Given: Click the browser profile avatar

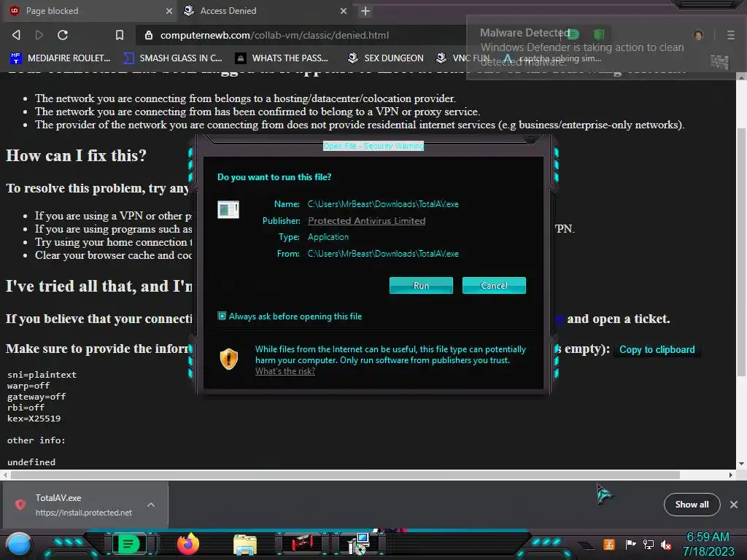Looking at the screenshot, I should point(698,35).
